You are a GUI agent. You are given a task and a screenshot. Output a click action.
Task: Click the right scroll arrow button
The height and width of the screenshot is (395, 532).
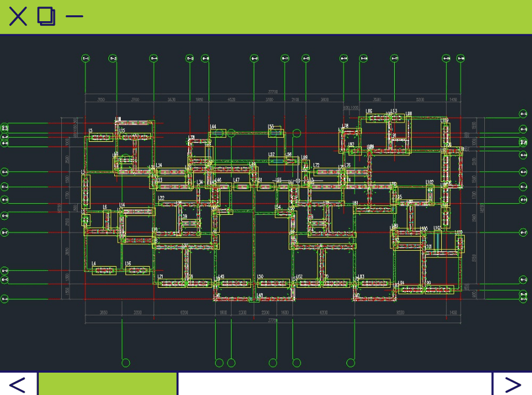pos(513,384)
